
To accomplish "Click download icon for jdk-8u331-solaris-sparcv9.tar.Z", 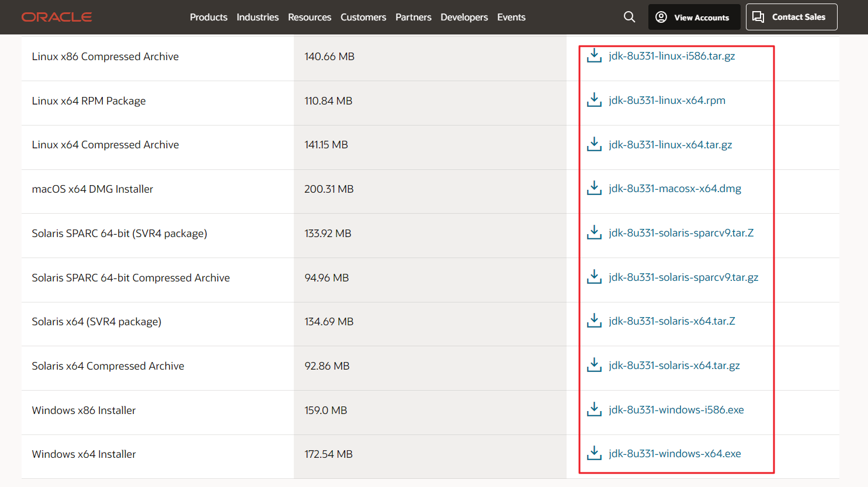I will 594,232.
